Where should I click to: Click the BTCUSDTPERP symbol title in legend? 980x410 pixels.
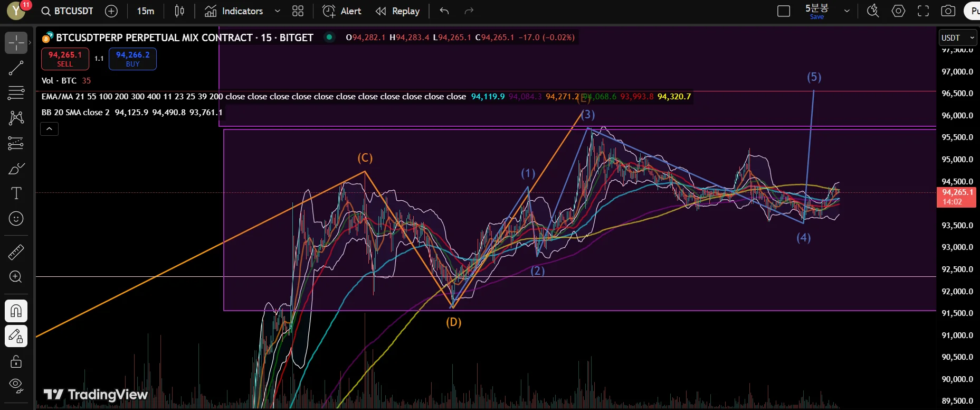(185, 38)
